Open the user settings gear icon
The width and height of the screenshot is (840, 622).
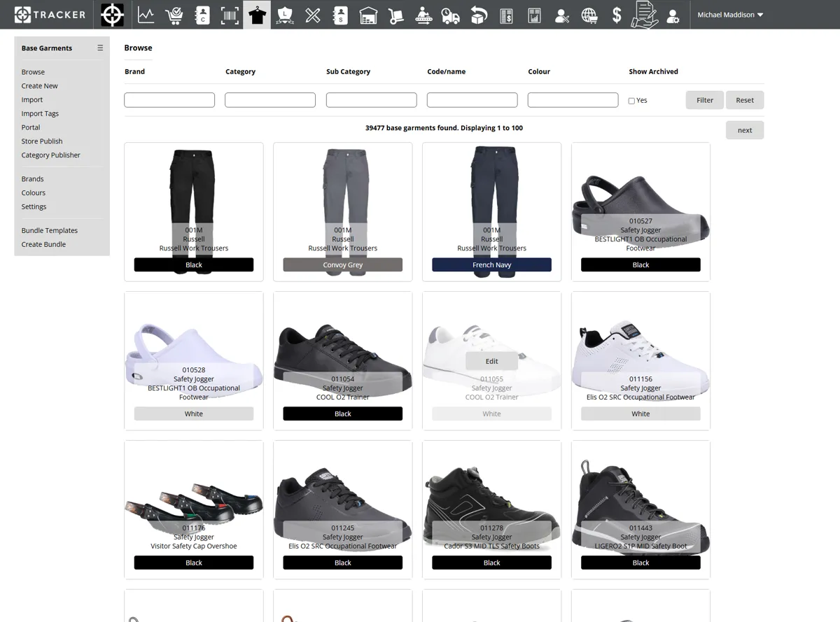(x=673, y=15)
